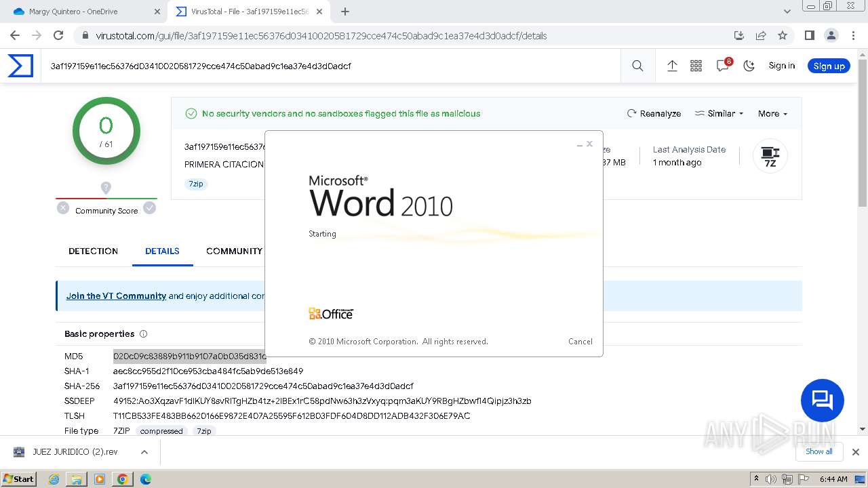868x488 pixels.
Task: Click the SHA-256 hash value
Action: 263,386
